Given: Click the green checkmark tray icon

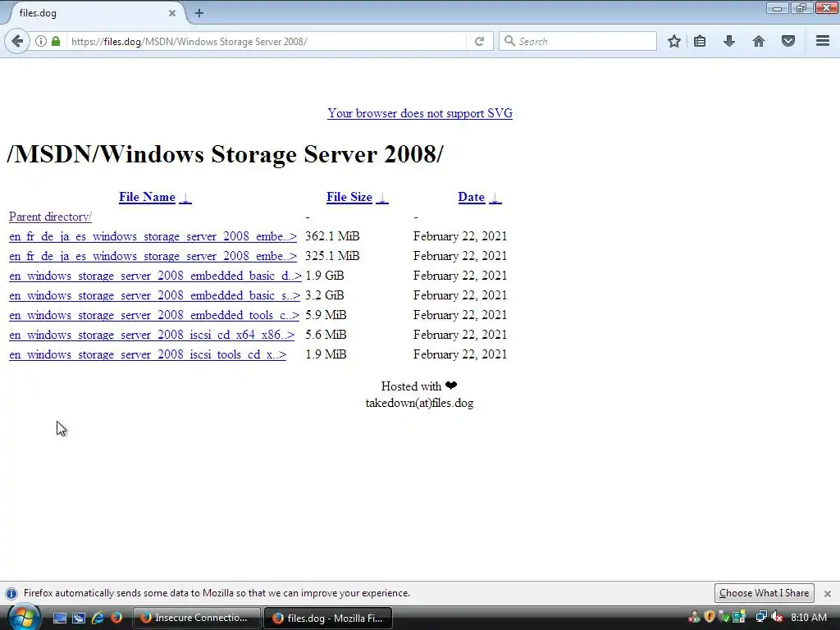Looking at the screenshot, I should point(724,617).
